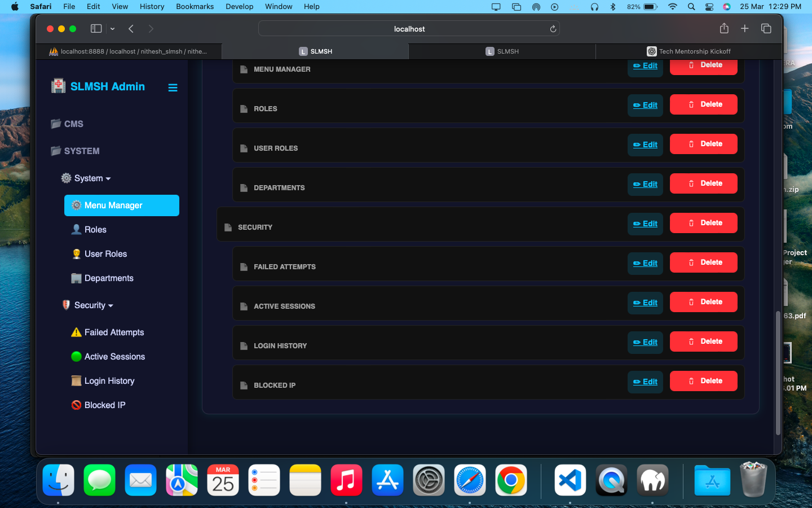
Task: Delete the DEPARTMENTS row
Action: [x=704, y=183]
